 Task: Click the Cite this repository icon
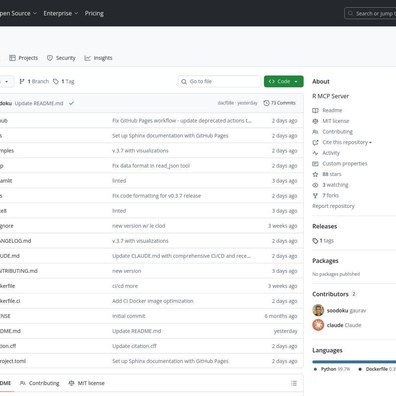315,142
